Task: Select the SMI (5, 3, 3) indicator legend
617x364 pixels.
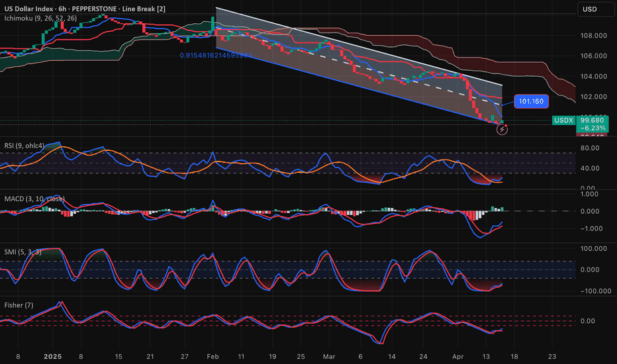Action: click(23, 252)
